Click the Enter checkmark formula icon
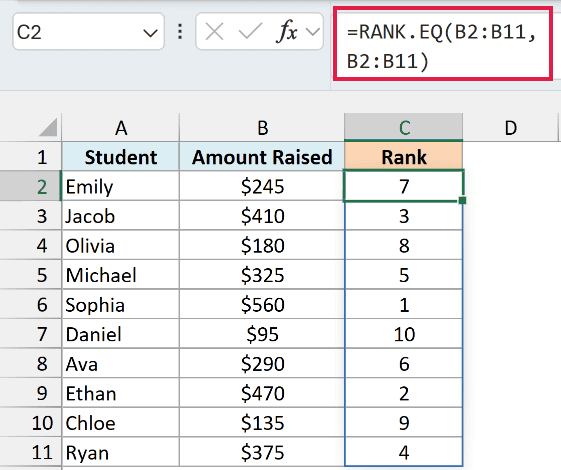This screenshot has width=561, height=470. pos(250,32)
